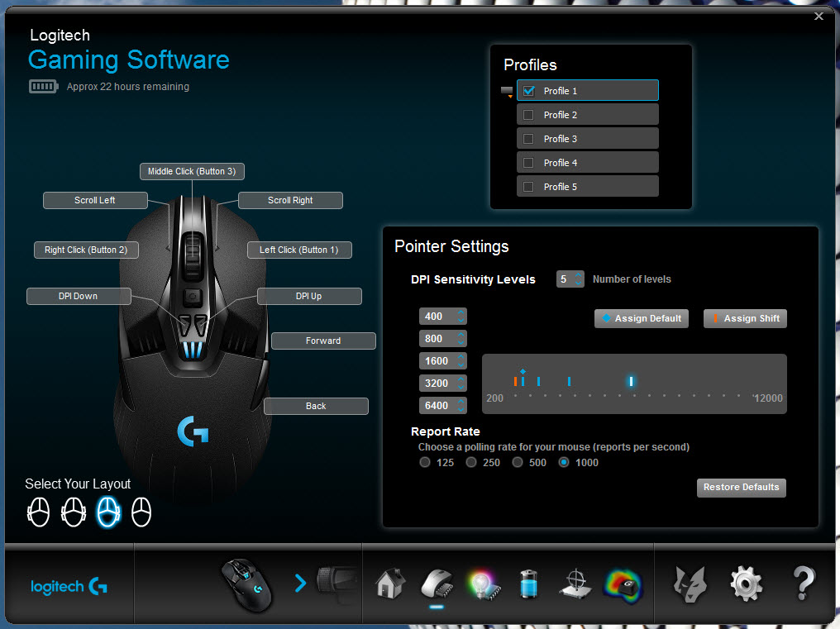Click the Scroll Right button assignment
The height and width of the screenshot is (629, 840).
290,200
